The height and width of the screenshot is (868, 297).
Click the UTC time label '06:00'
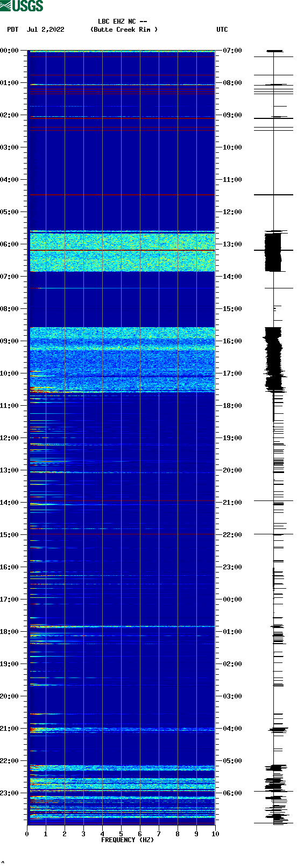[232, 793]
